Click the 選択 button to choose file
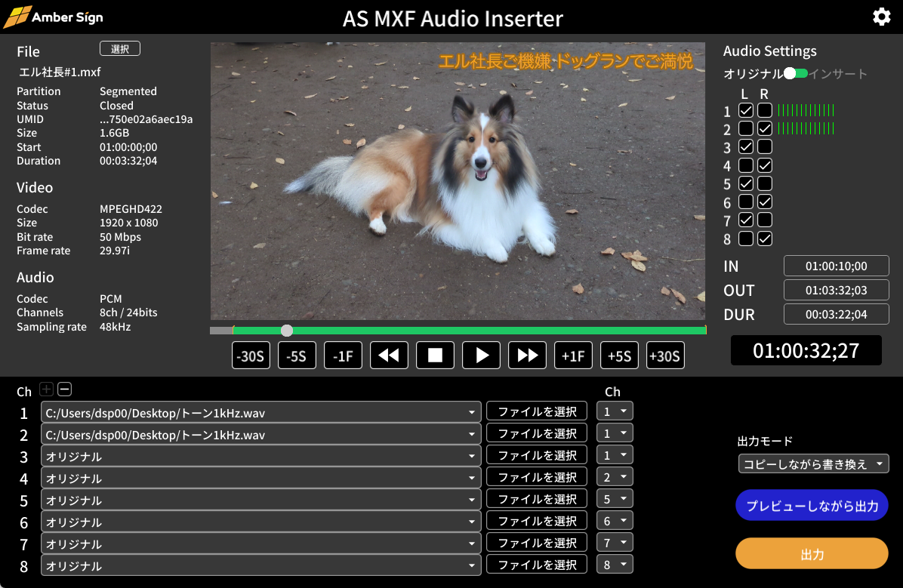The image size is (903, 588). (x=120, y=49)
